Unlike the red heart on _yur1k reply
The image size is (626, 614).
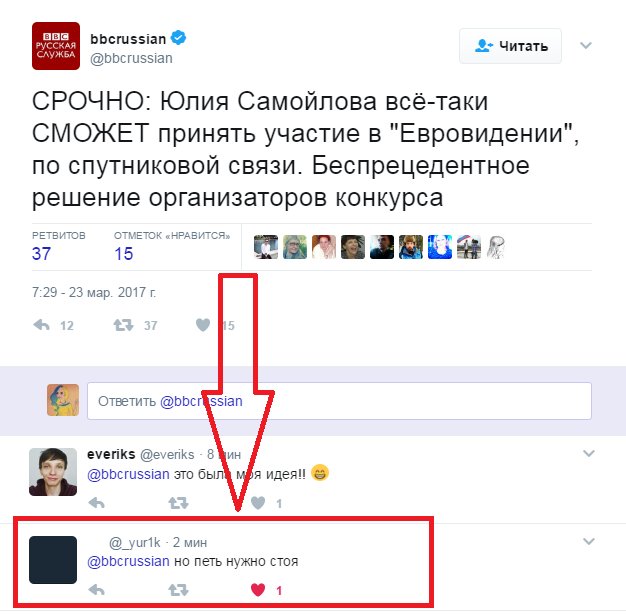click(258, 590)
